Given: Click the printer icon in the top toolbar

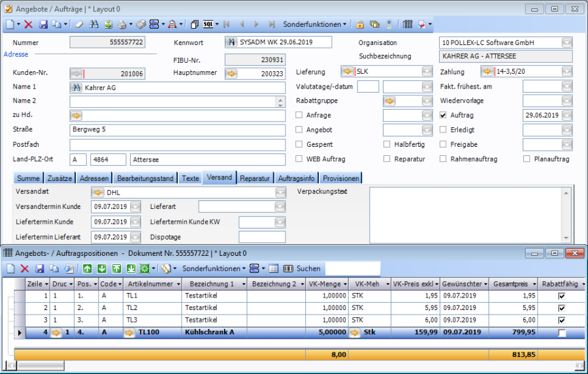Looking at the screenshot, I should 121,24.
